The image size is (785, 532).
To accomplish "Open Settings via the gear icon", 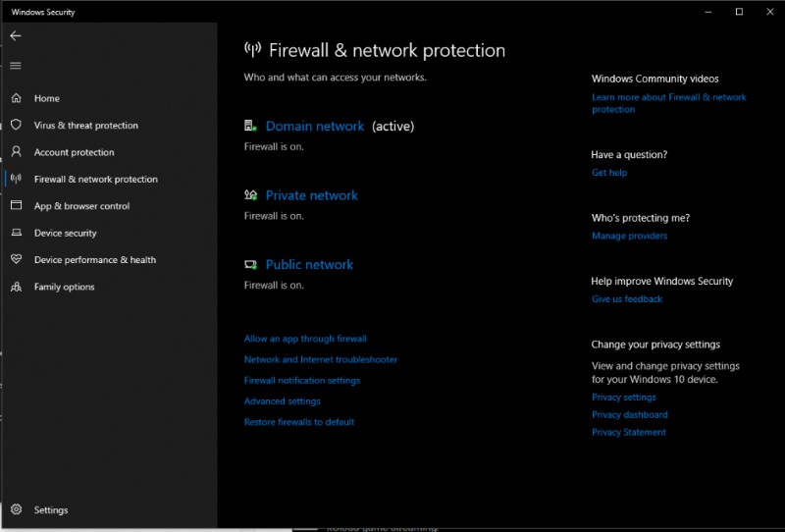I will click(x=16, y=510).
